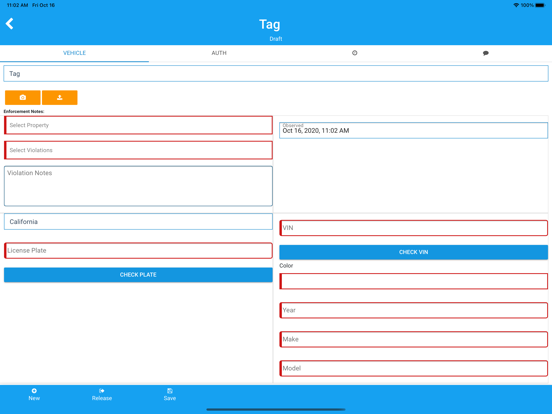This screenshot has width=552, height=414.
Task: Focus the Color input field
Action: click(414, 281)
